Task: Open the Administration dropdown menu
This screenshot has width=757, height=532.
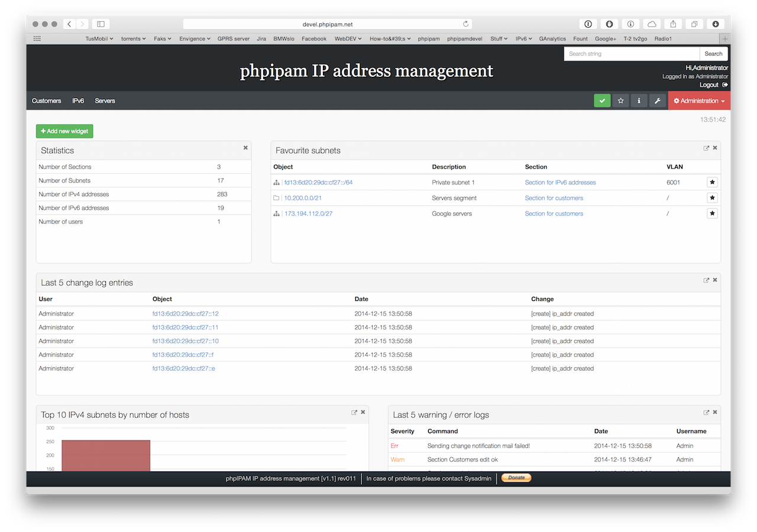Action: 699,100
